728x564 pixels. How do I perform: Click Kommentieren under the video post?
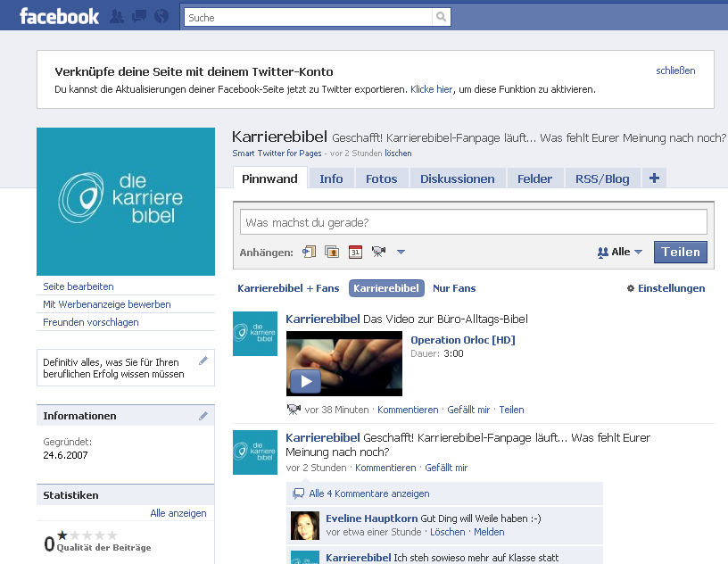tap(408, 410)
